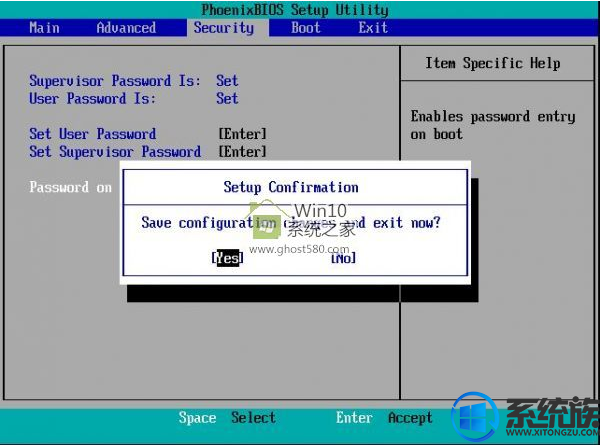The height and width of the screenshot is (445, 600).
Task: Select the Security tab
Action: (x=224, y=28)
